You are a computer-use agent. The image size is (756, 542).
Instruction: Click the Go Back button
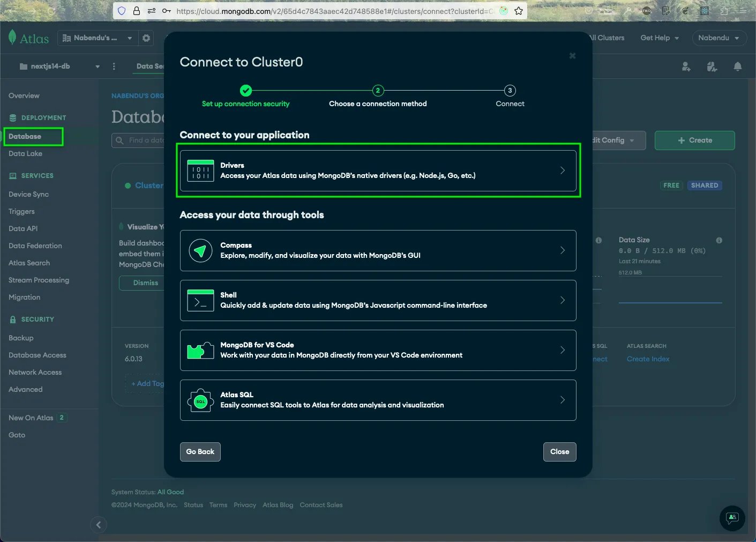(x=200, y=452)
